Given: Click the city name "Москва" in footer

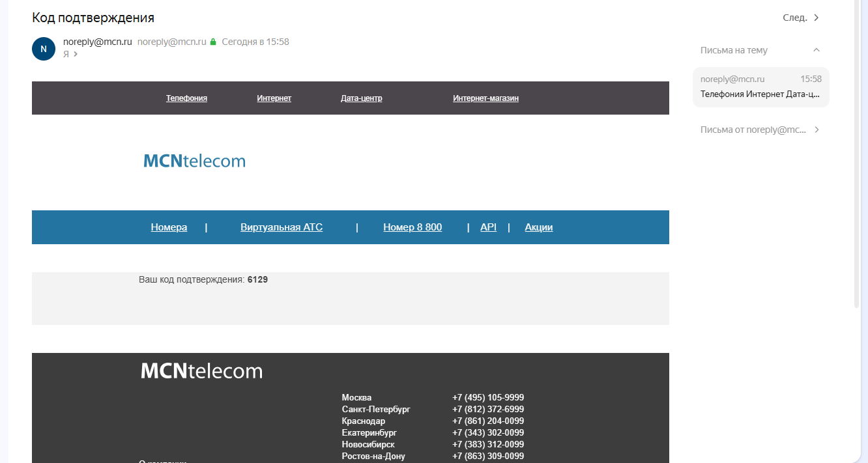Looking at the screenshot, I should point(356,397).
